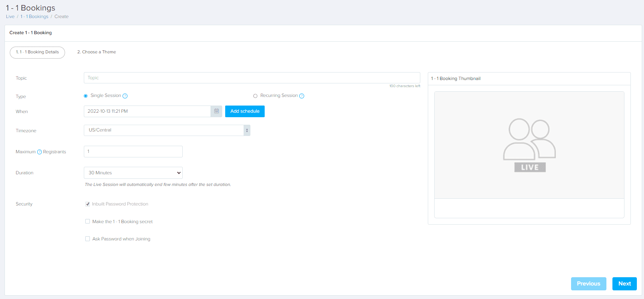Open the US/Central timezone dropdown
The width and height of the screenshot is (644, 299).
pyautogui.click(x=167, y=130)
